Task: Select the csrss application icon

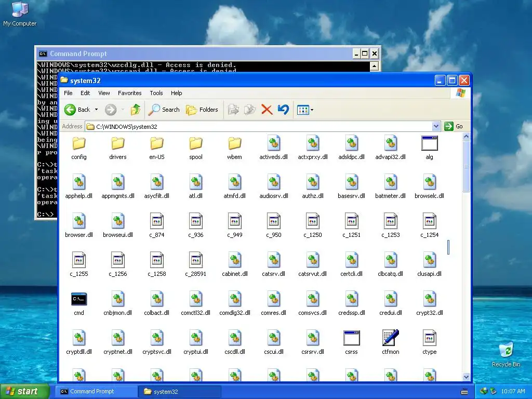Action: click(352, 342)
